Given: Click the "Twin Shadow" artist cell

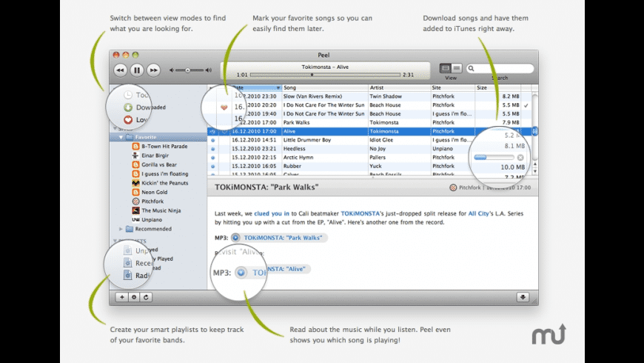Looking at the screenshot, I should (x=386, y=96).
